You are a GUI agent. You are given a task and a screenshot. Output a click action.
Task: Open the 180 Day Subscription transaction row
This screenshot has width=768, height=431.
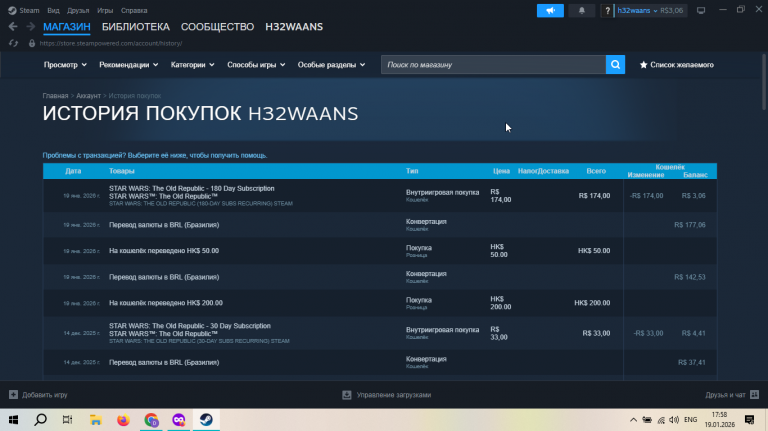pos(380,195)
